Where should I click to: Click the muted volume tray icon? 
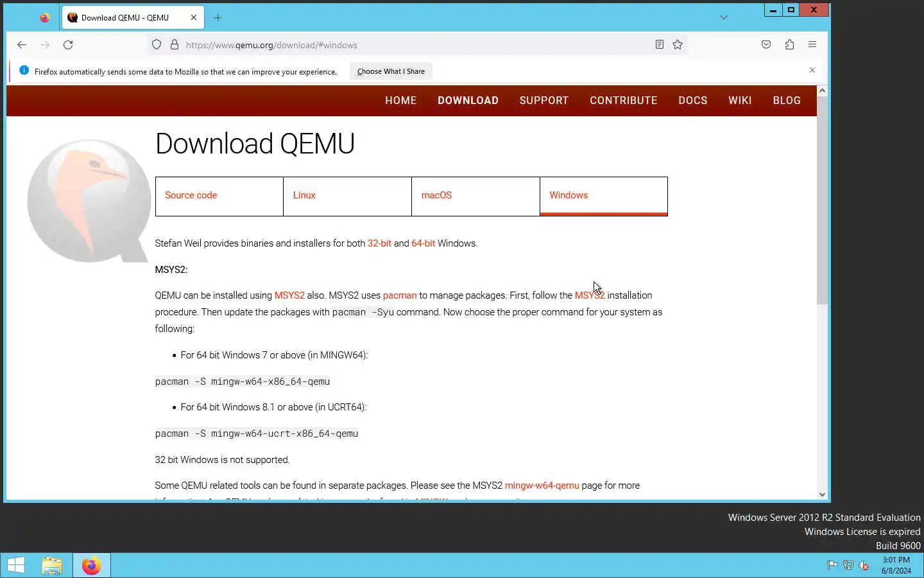point(864,565)
